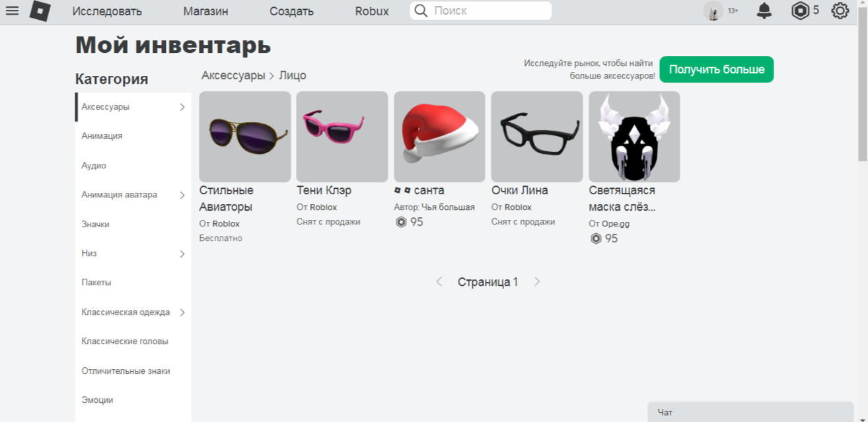Click the Robux balance number 5
This screenshot has width=868, height=422.
coord(816,10)
